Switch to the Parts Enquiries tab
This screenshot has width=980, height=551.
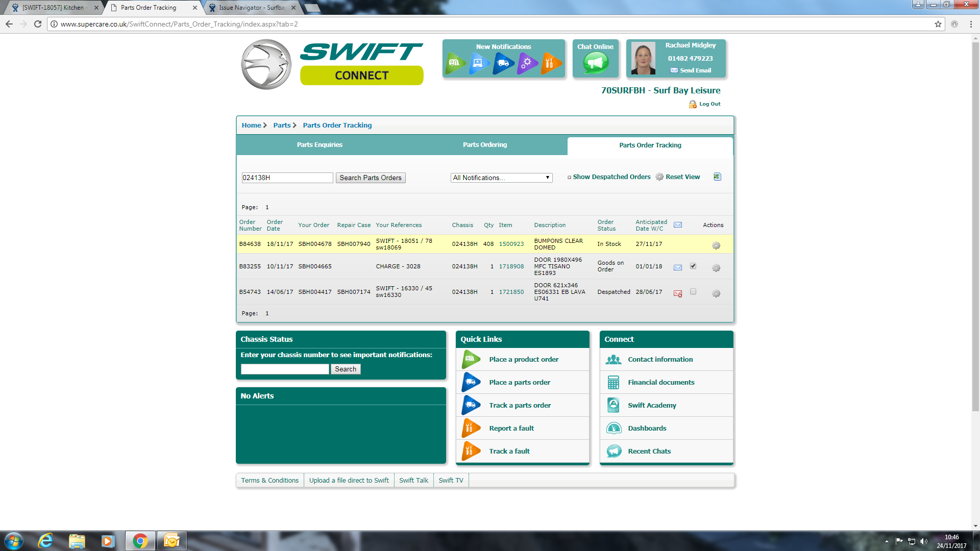pyautogui.click(x=320, y=145)
